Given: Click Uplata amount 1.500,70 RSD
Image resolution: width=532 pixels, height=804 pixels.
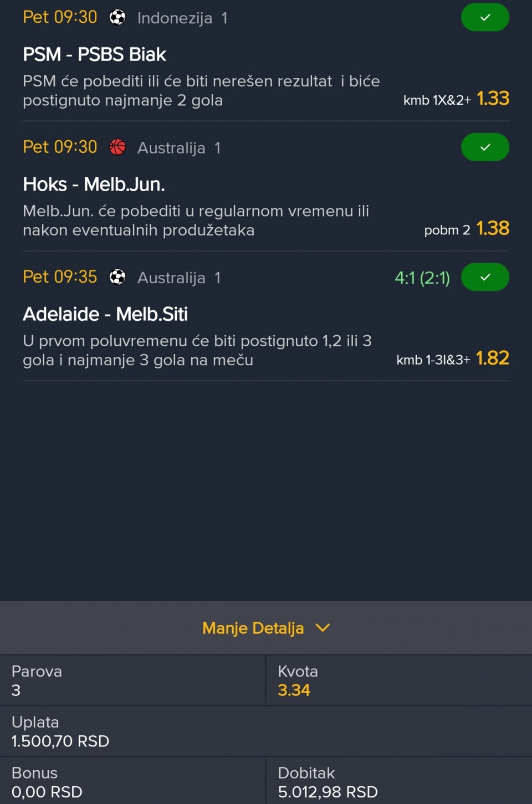Looking at the screenshot, I should [60, 741].
